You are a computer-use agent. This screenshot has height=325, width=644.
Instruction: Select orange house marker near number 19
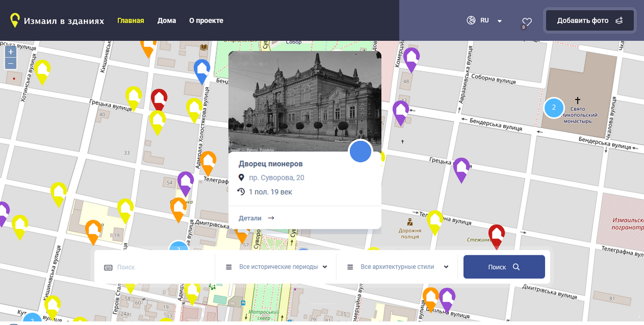pos(93,232)
